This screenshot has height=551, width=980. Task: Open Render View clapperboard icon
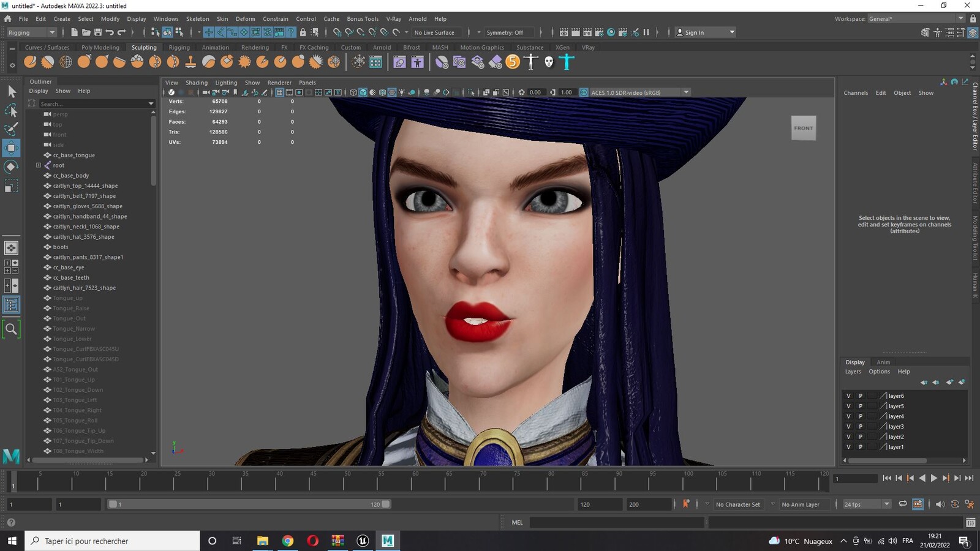click(x=564, y=32)
